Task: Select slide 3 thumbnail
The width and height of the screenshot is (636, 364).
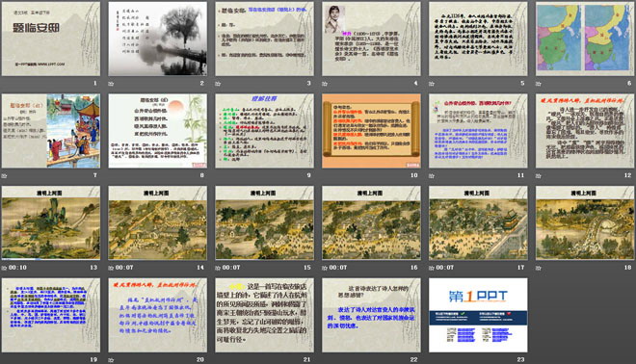Action: tap(264, 39)
